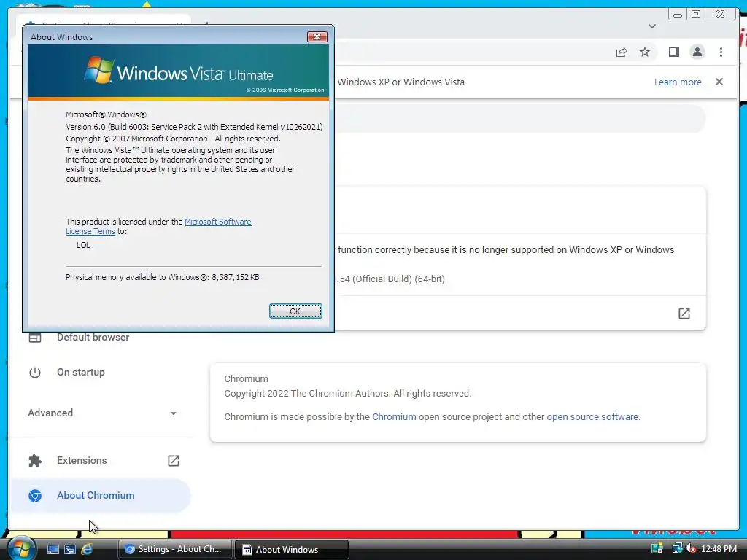
Task: Open the Windows Vista Start orb
Action: [x=21, y=548]
